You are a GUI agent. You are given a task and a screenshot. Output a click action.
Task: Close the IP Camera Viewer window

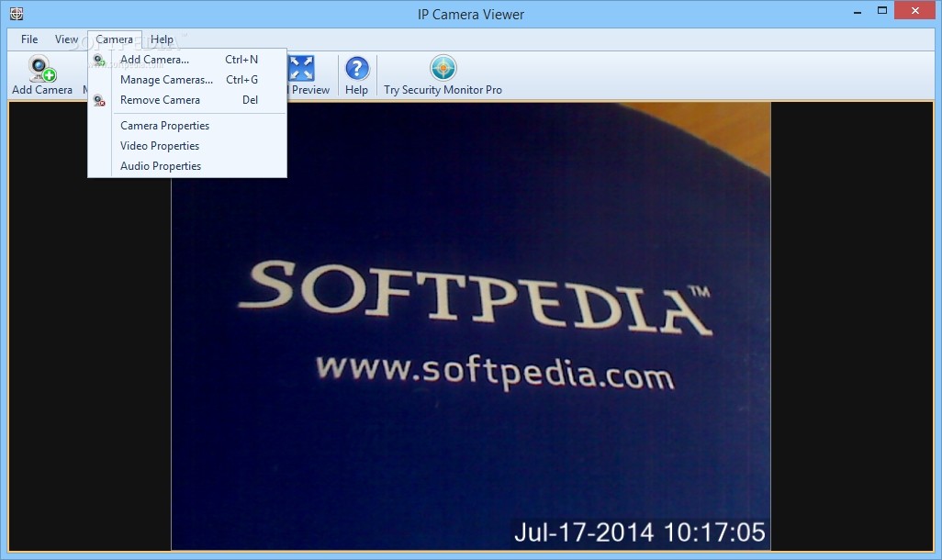tap(915, 11)
